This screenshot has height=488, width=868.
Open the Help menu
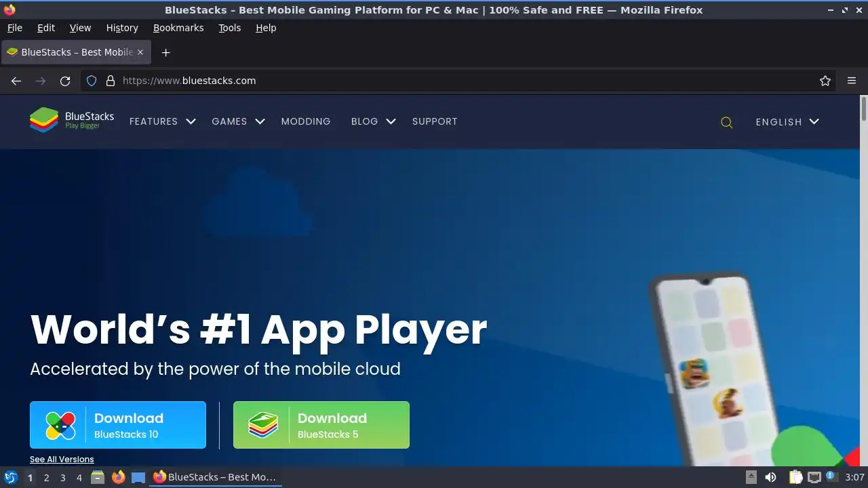(266, 28)
